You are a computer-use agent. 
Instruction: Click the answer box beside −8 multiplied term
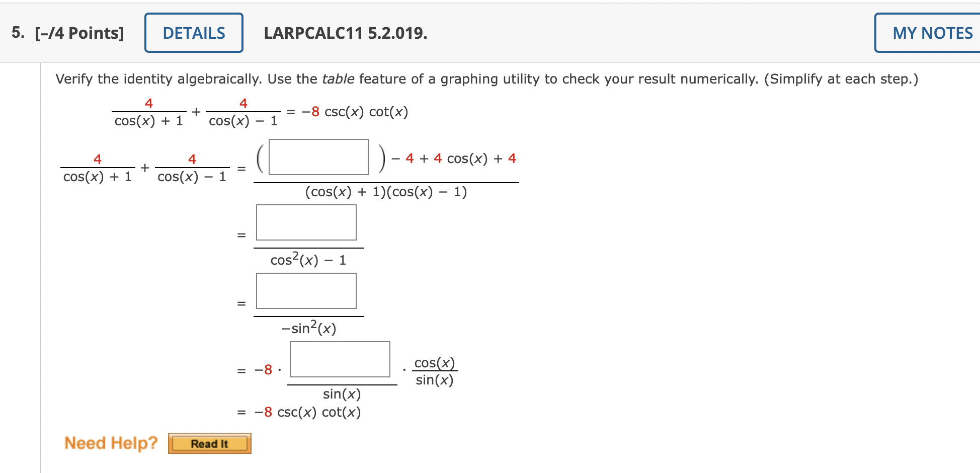point(340,360)
